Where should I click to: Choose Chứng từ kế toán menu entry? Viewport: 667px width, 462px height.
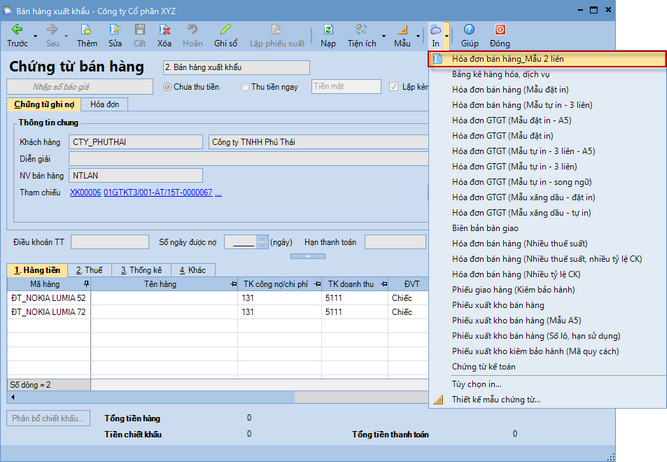coord(547,367)
